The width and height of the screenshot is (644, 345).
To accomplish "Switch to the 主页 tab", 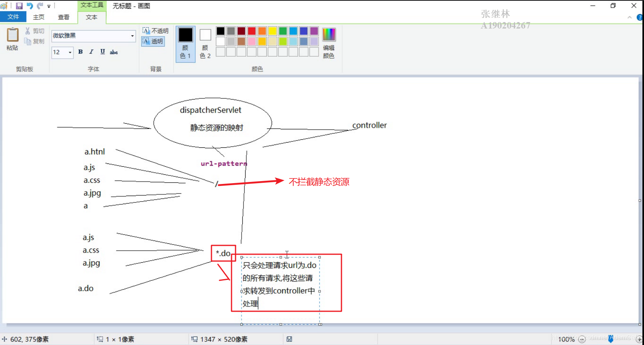I will click(39, 17).
